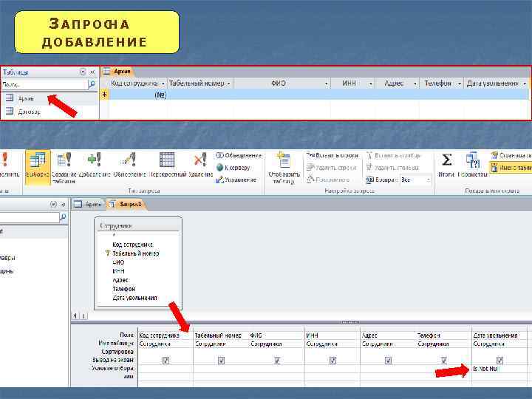Click the Is Not Null criteria cell
Image resolution: width=532 pixels, height=399 pixels.
tap(499, 369)
